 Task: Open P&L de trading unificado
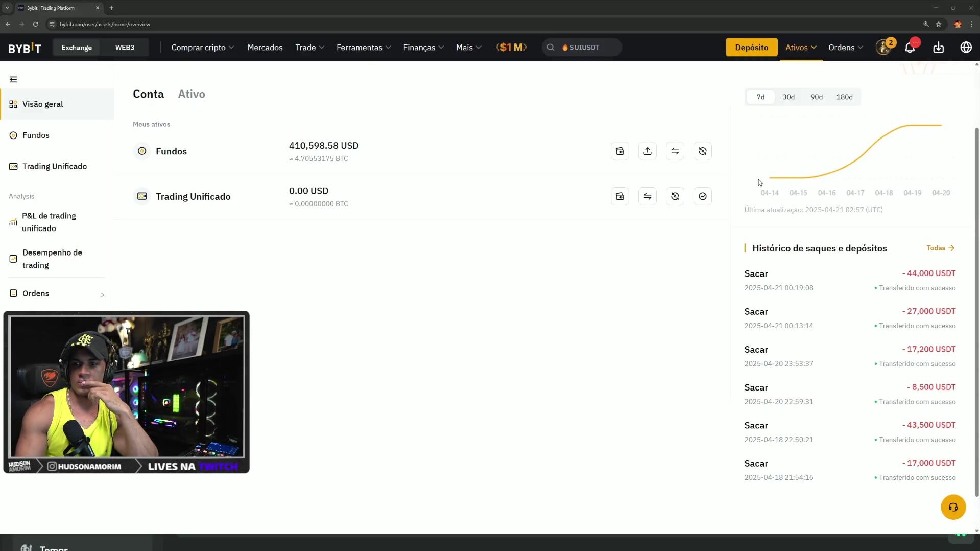coord(57,222)
